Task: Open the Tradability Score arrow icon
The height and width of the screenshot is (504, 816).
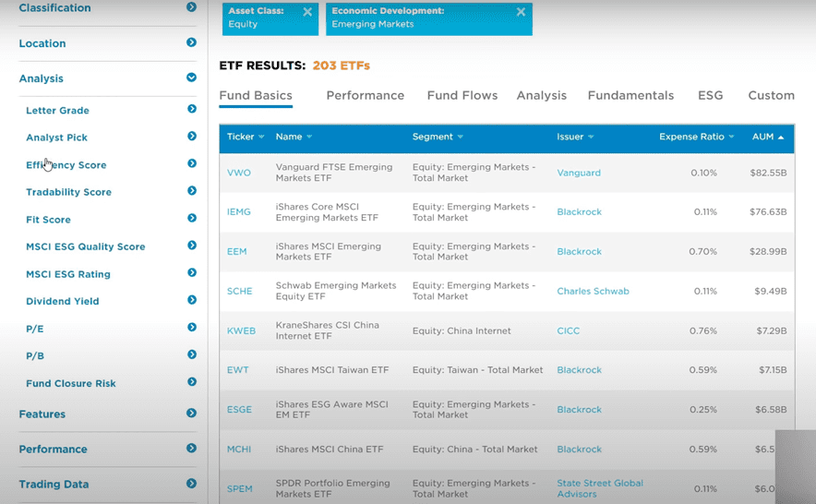Action: [x=192, y=191]
